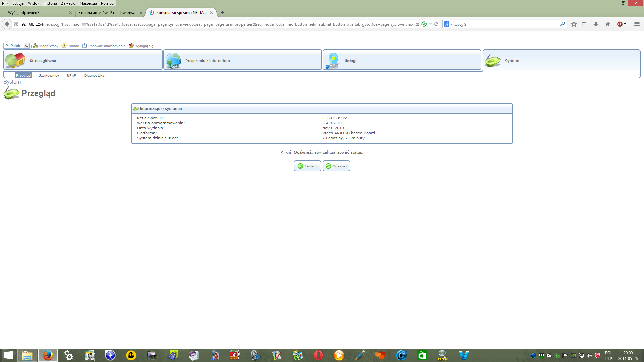Click the Opera icon in taskbar
This screenshot has height=362, width=644.
pyautogui.click(x=318, y=355)
